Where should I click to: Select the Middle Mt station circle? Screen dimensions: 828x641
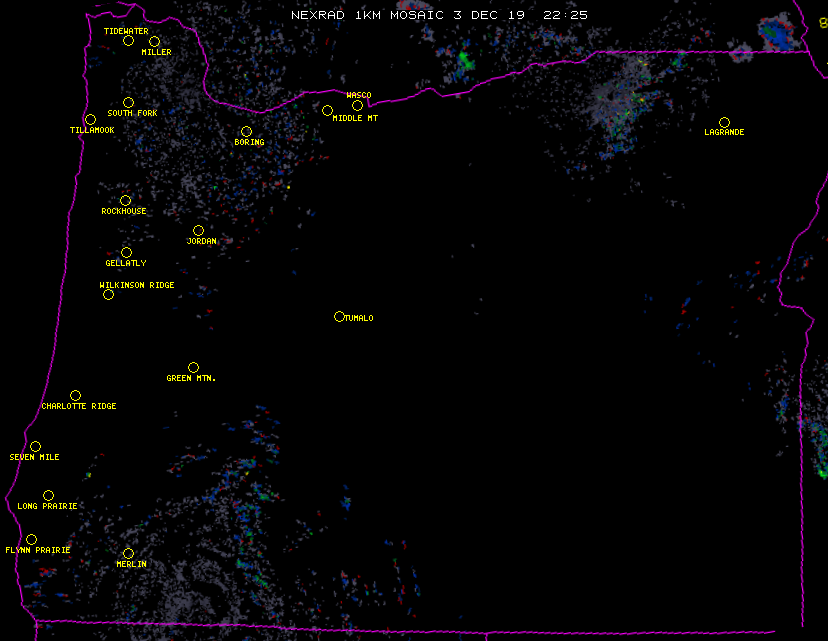(327, 111)
